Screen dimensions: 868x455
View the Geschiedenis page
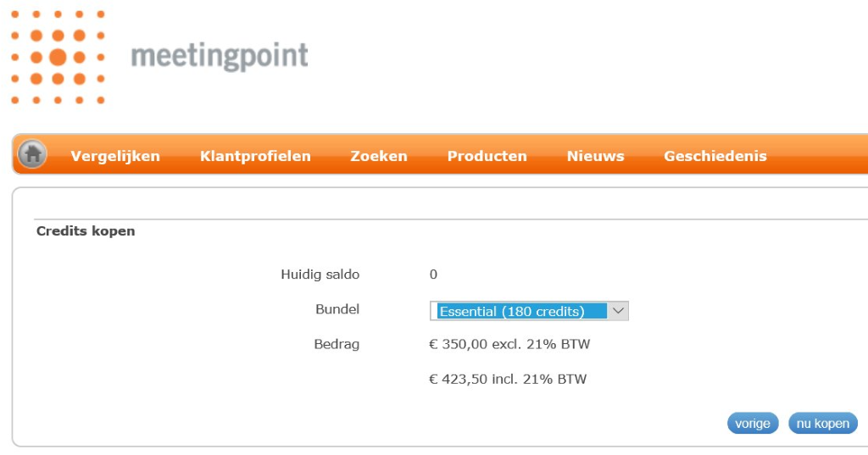715,156
